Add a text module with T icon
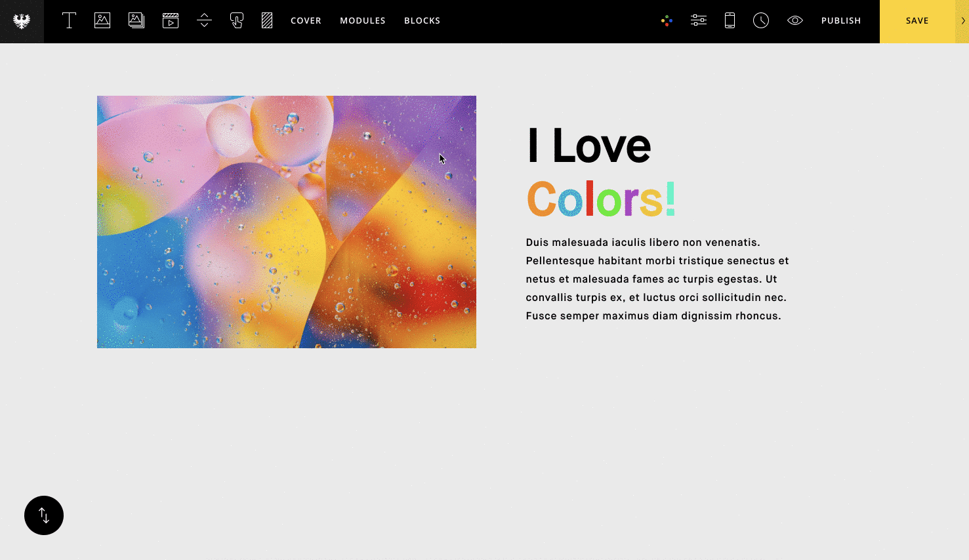This screenshot has width=969, height=560. [69, 21]
